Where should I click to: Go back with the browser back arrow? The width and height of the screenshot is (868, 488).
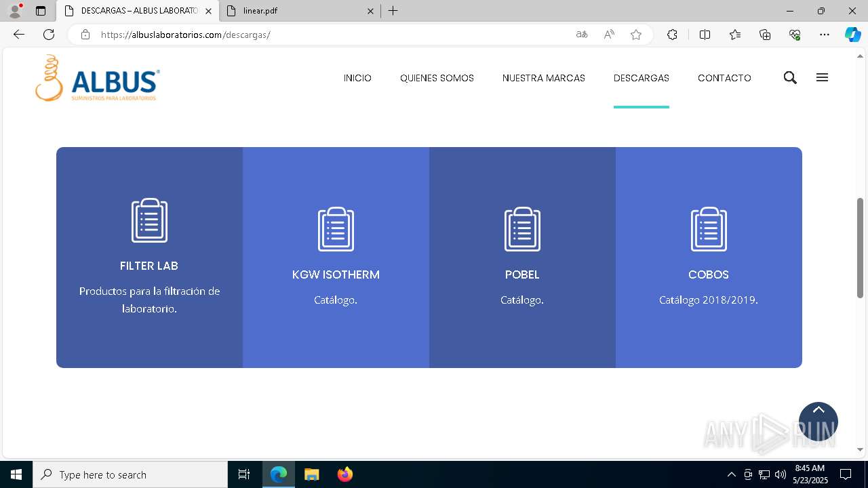pos(19,35)
